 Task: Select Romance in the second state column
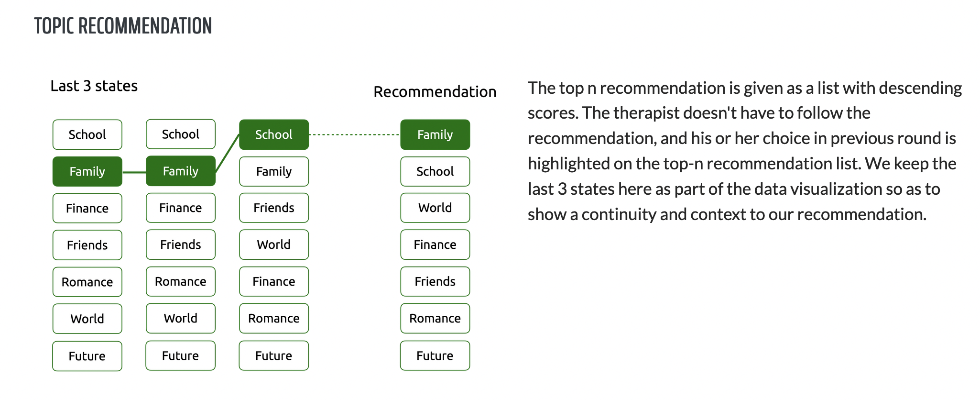pyautogui.click(x=181, y=281)
